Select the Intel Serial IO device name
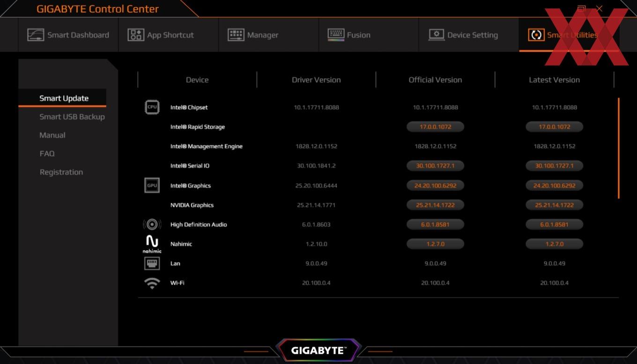The width and height of the screenshot is (637, 364). tap(190, 166)
